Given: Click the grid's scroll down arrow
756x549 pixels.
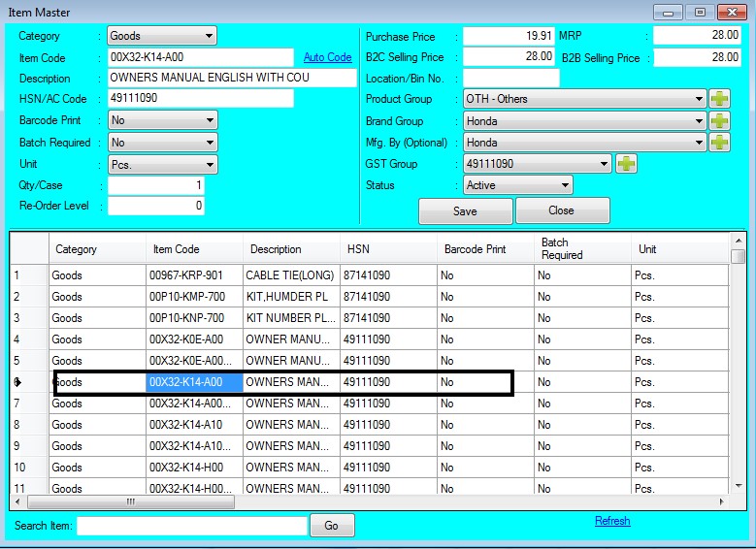Looking at the screenshot, I should pos(739,486).
